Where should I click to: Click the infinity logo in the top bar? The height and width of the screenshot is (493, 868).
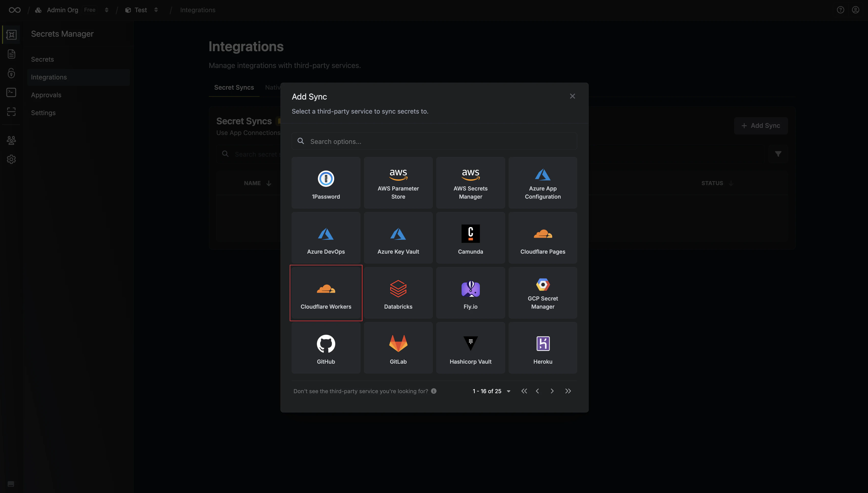15,10
